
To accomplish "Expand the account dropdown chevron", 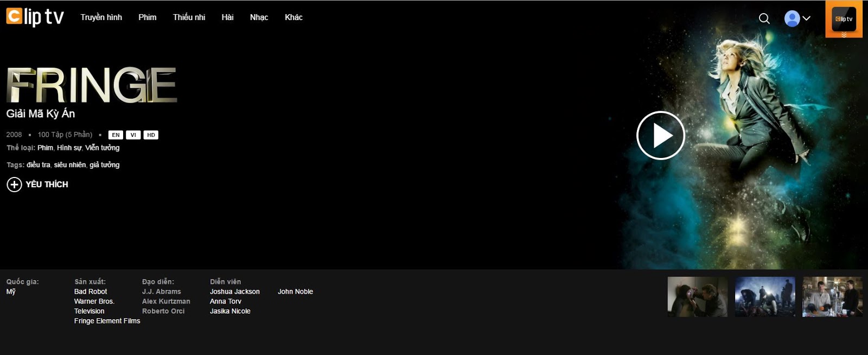I will [x=807, y=18].
